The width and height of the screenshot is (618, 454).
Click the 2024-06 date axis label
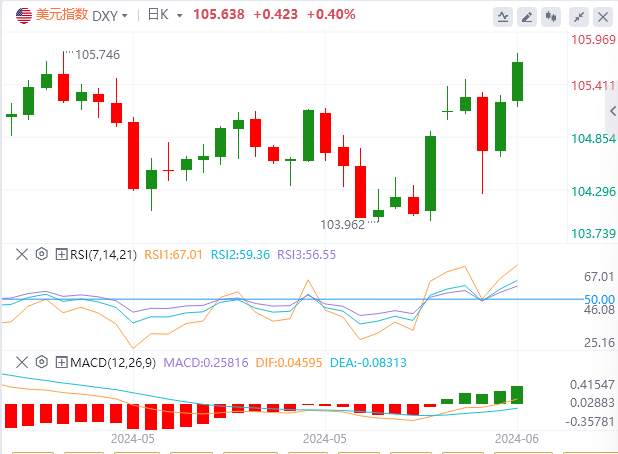tap(517, 439)
